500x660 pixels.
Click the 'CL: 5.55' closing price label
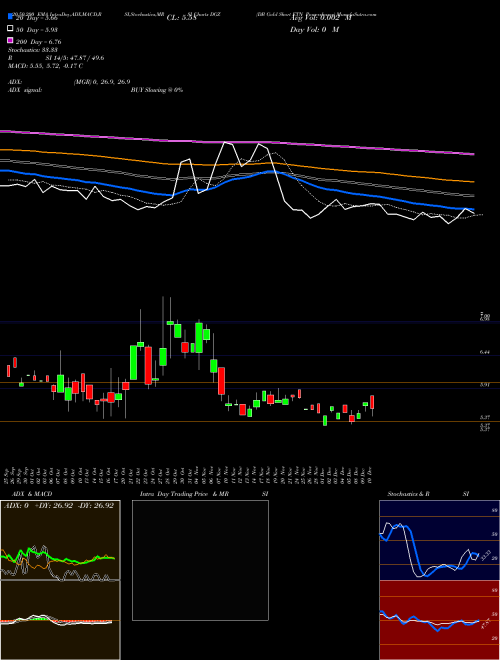point(181,18)
